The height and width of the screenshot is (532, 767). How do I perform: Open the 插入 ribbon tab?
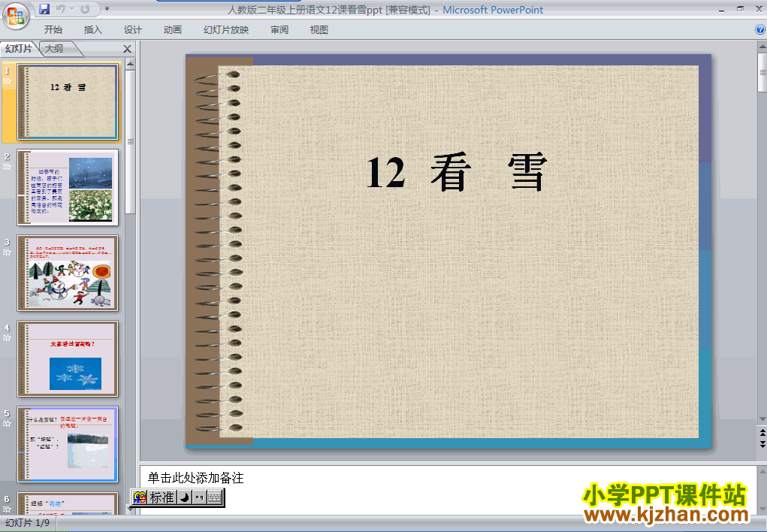[x=93, y=30]
